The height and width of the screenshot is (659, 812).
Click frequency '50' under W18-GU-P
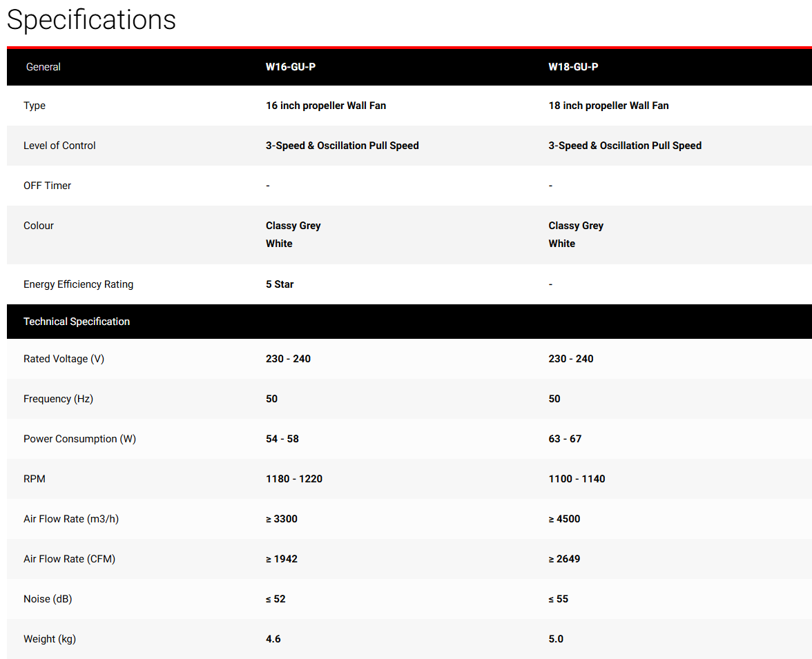tap(554, 399)
